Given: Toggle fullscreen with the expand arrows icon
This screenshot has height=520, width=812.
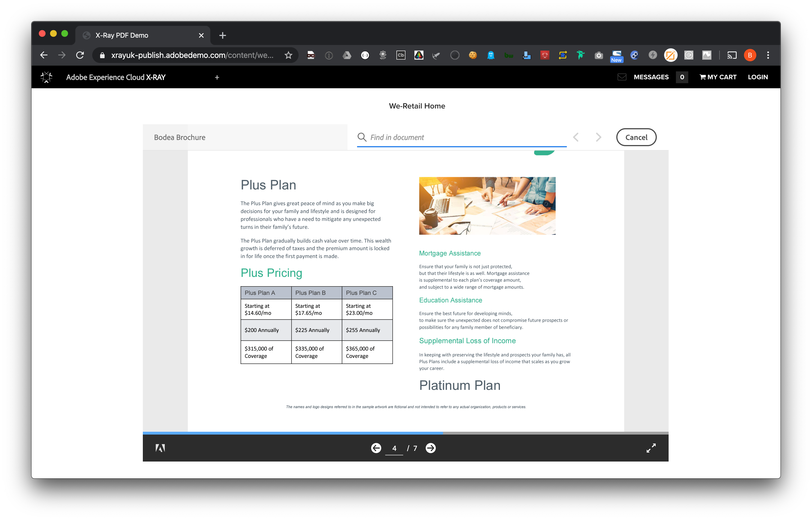Looking at the screenshot, I should pyautogui.click(x=651, y=448).
